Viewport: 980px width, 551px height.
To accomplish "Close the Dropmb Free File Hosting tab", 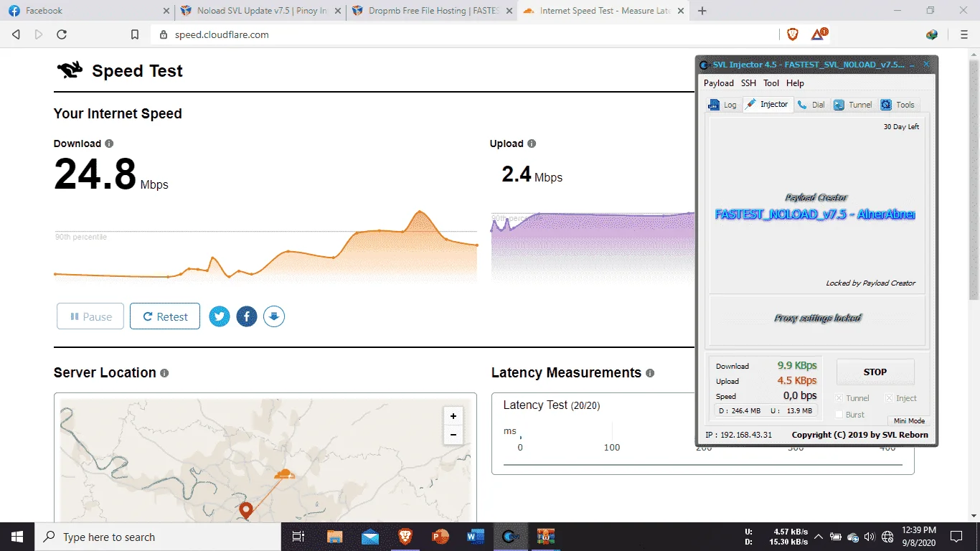I will click(509, 11).
